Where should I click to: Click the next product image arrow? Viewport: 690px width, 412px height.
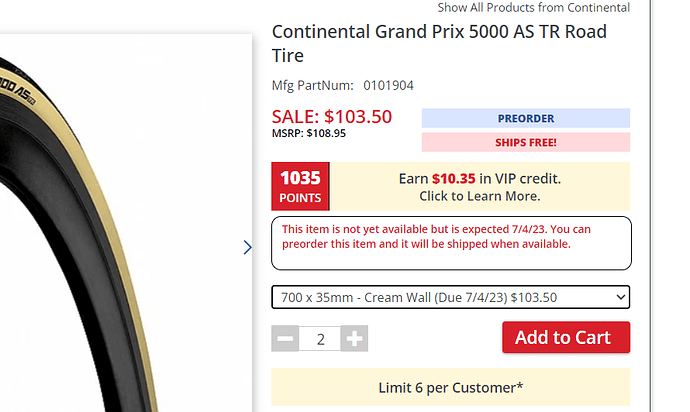point(248,247)
